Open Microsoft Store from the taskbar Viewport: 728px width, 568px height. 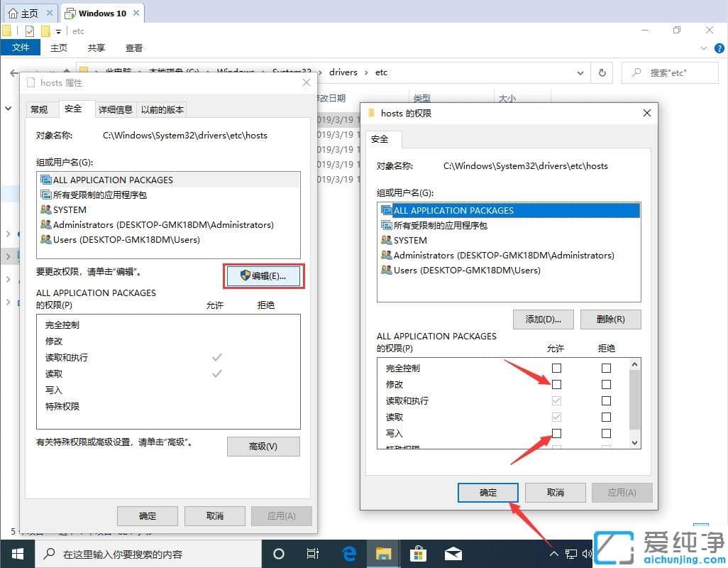click(x=418, y=553)
